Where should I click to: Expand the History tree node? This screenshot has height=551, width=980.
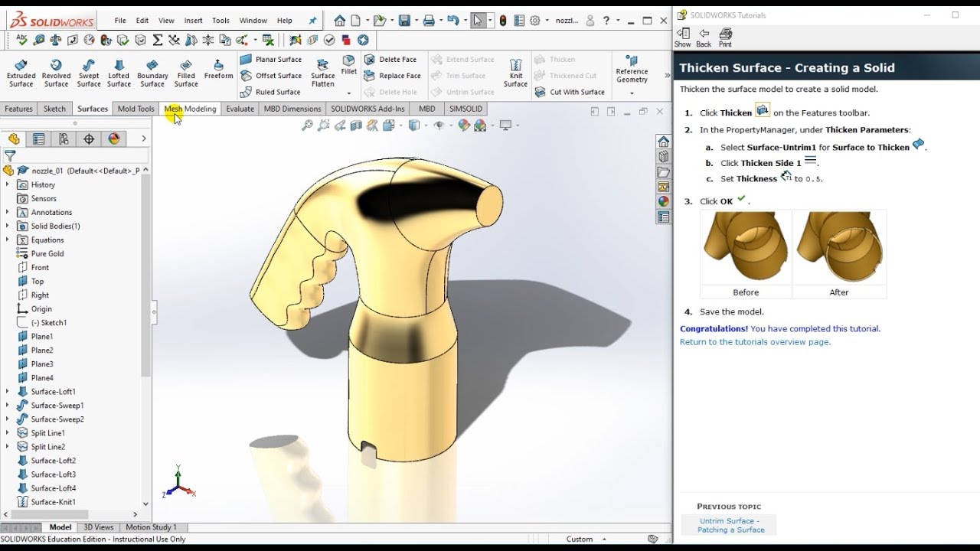coord(8,184)
